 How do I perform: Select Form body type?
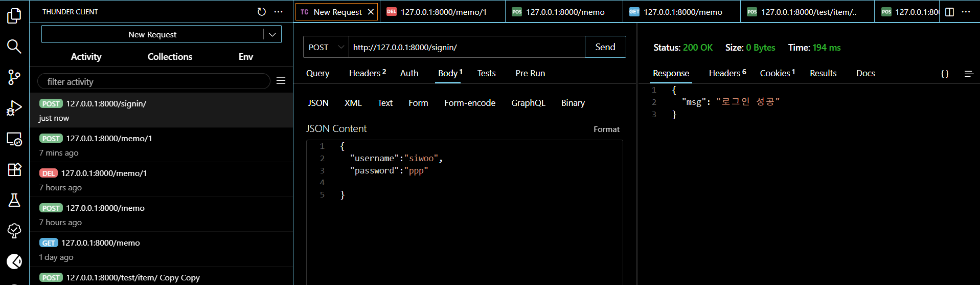click(x=418, y=103)
